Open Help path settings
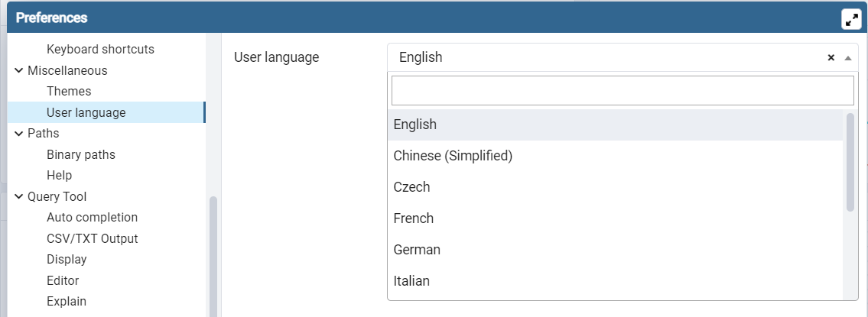The image size is (868, 317). (59, 176)
